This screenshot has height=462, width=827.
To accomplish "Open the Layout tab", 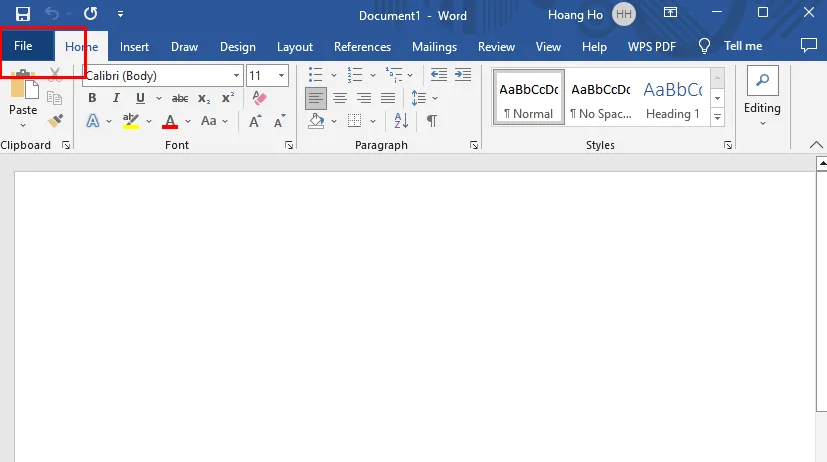I will 295,47.
